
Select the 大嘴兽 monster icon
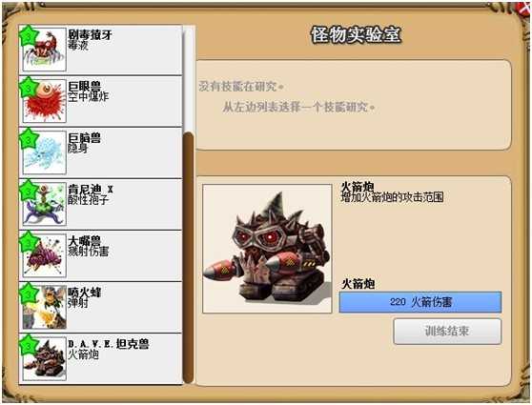coord(44,255)
